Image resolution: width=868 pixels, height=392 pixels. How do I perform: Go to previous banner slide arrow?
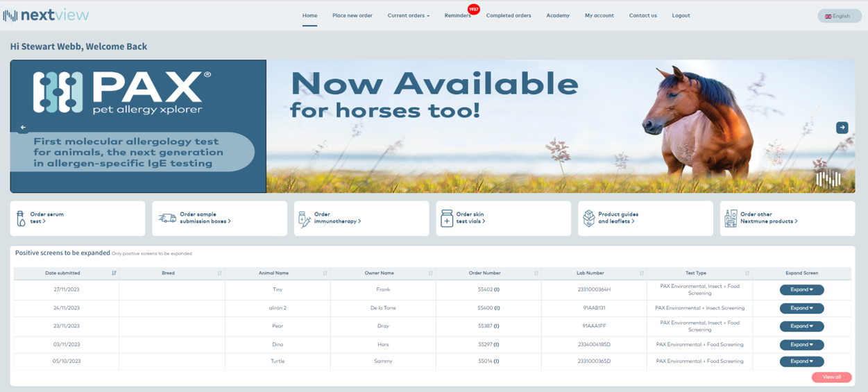click(x=23, y=128)
